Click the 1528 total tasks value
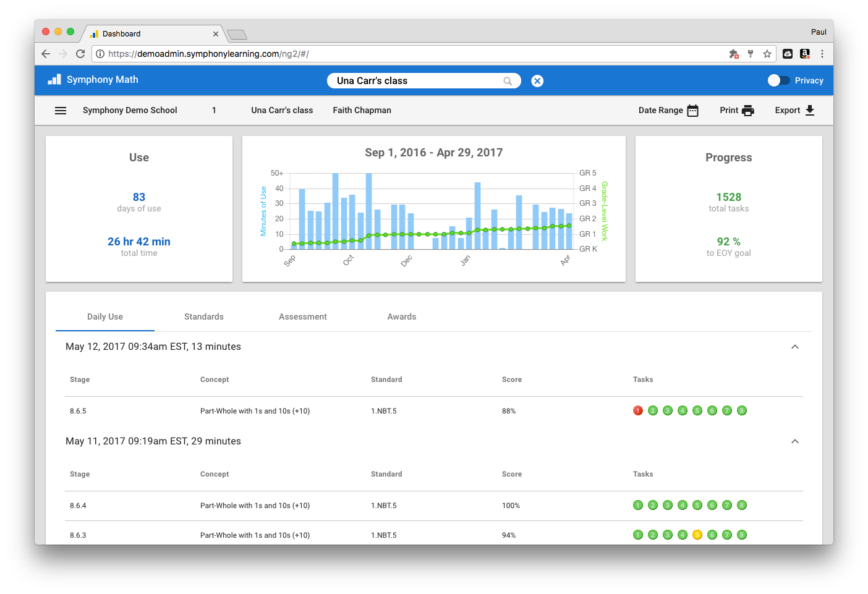 pyautogui.click(x=729, y=197)
